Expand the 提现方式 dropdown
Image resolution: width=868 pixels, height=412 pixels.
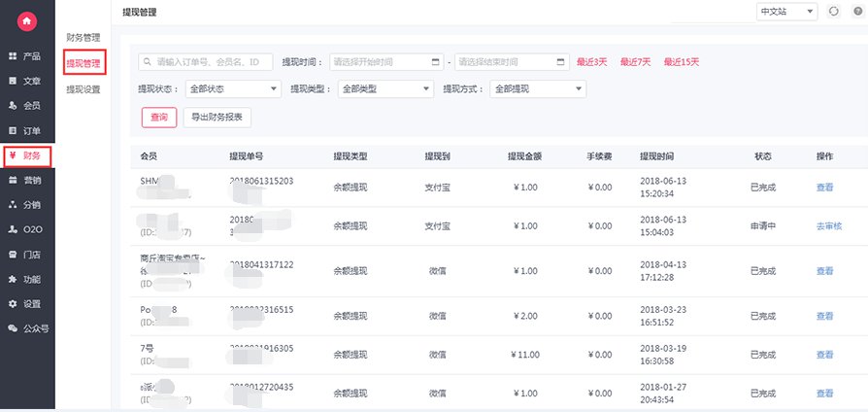(537, 89)
